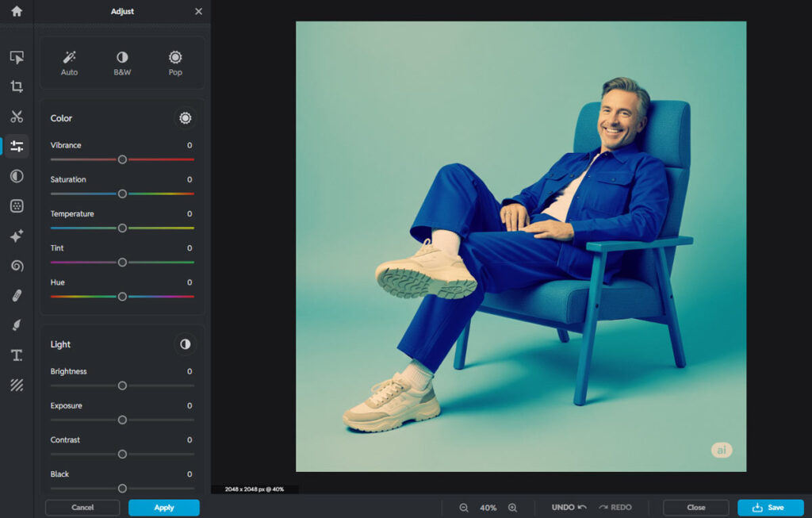Click the Saturation slider handle
This screenshot has height=518, width=812.
click(122, 194)
